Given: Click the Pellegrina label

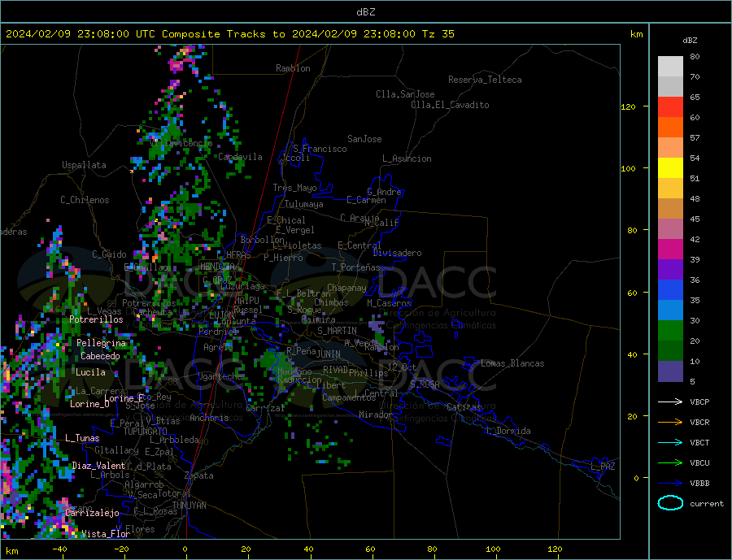Looking at the screenshot, I should click(x=102, y=344).
